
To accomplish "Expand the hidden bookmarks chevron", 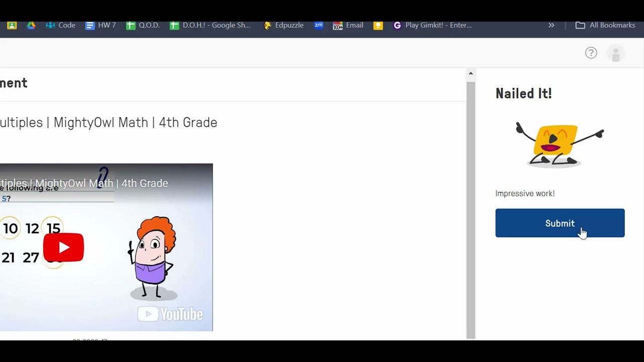I will point(551,25).
